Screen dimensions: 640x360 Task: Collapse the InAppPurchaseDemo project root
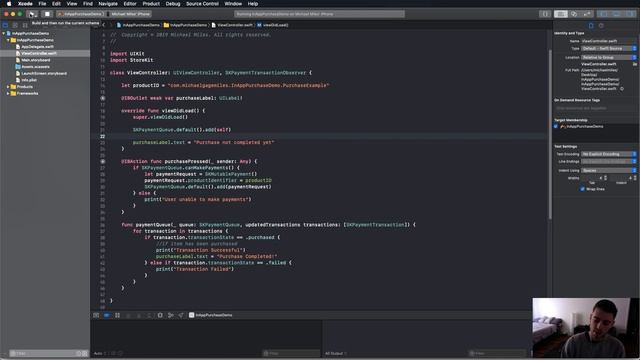tap(4, 33)
